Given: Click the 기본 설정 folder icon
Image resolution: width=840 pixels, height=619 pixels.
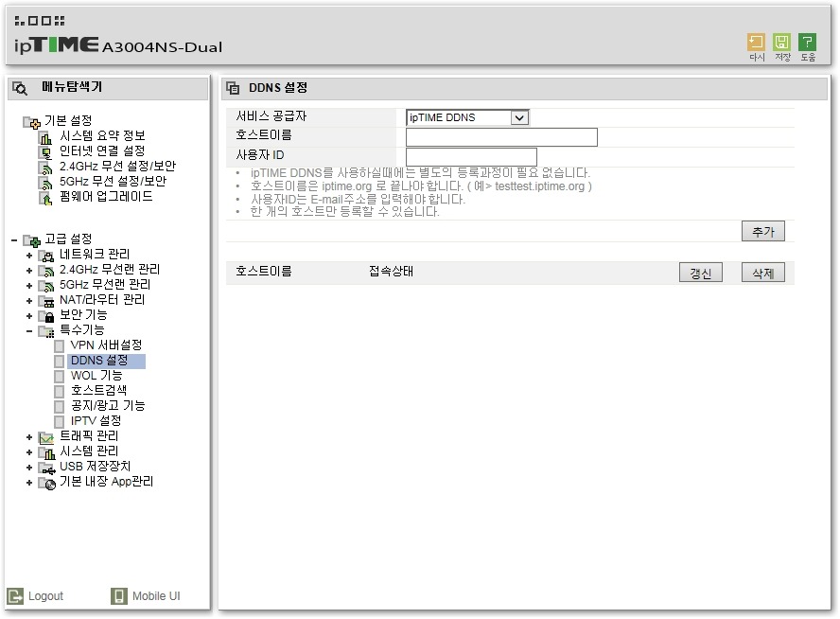Looking at the screenshot, I should pos(31,122).
